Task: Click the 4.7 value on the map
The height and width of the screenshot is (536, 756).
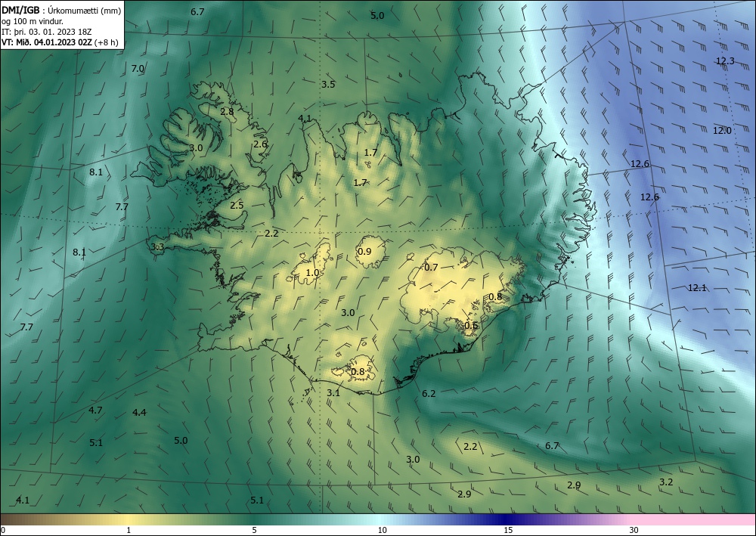Action: [x=95, y=411]
